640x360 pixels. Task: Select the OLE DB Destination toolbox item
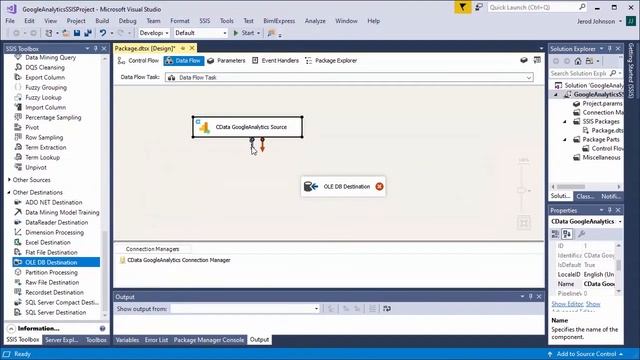(x=56, y=262)
